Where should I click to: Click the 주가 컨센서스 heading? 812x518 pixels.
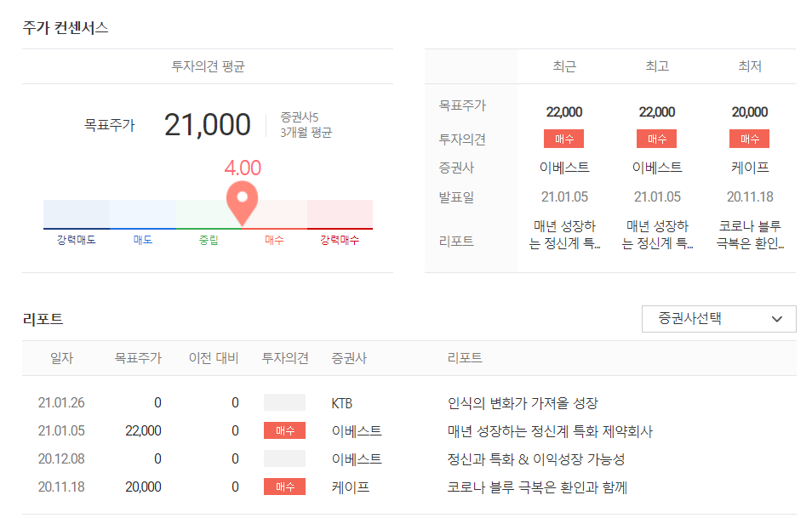(66, 27)
